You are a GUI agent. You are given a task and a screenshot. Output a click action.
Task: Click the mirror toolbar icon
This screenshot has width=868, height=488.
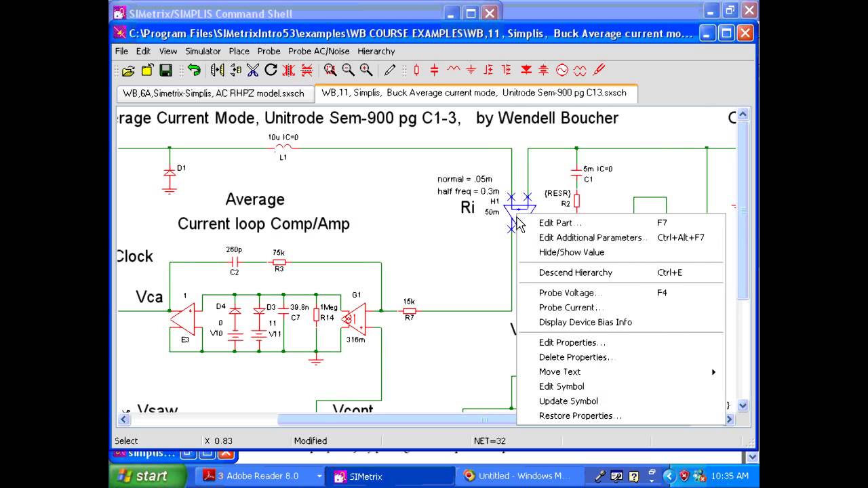[217, 70]
